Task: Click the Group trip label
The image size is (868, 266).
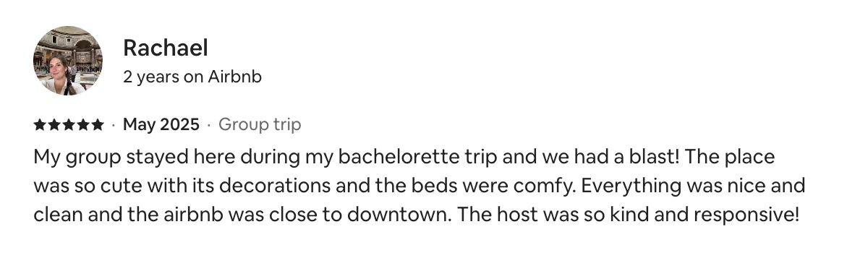Action: click(260, 125)
